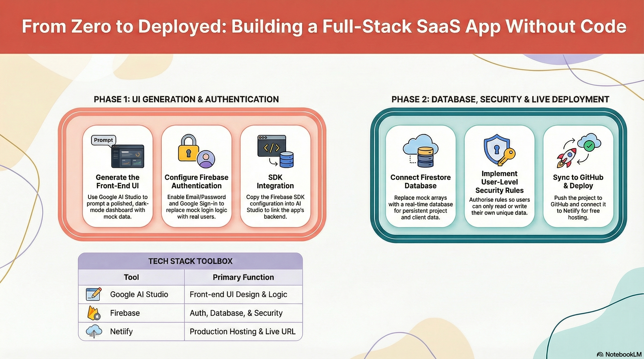Click 'Implement User-Level Security Rules' title
This screenshot has height=359, width=644.
[500, 182]
